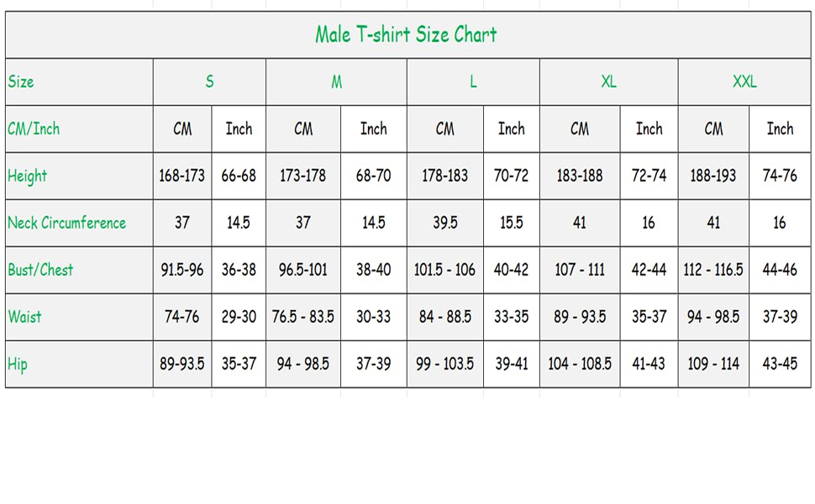Click the S size column header
This screenshot has width=815, height=504.
click(209, 81)
